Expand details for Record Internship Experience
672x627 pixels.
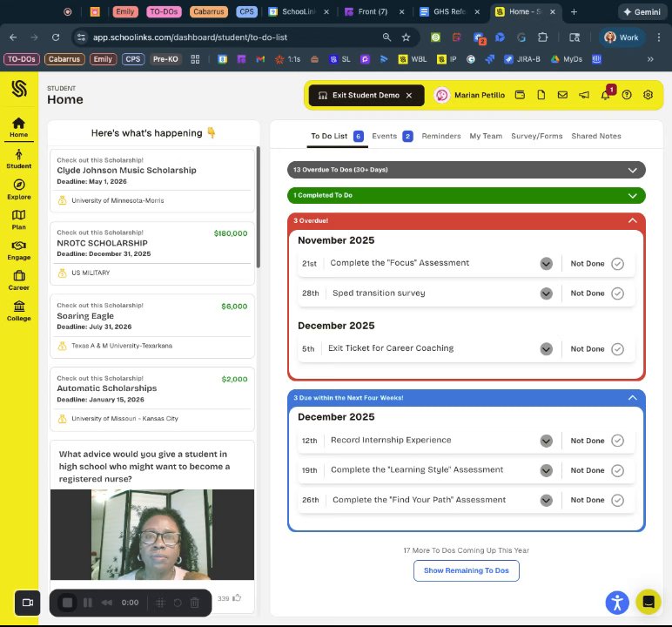click(x=546, y=441)
